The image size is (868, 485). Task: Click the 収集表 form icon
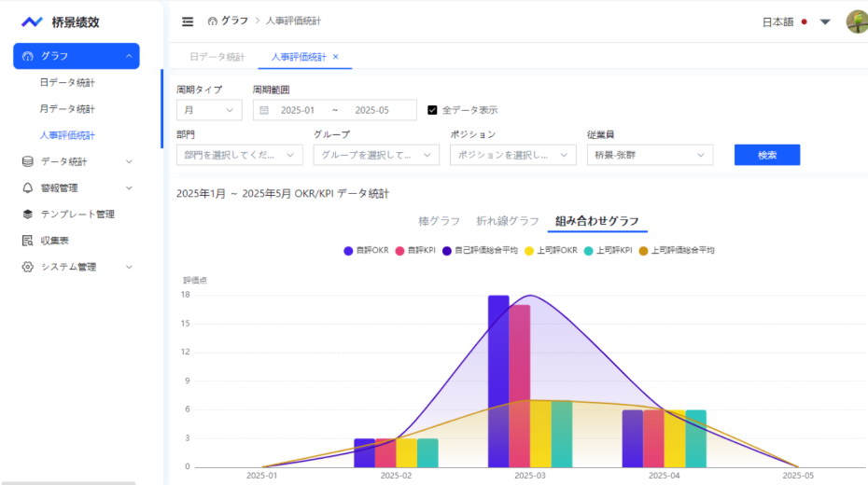click(x=27, y=241)
